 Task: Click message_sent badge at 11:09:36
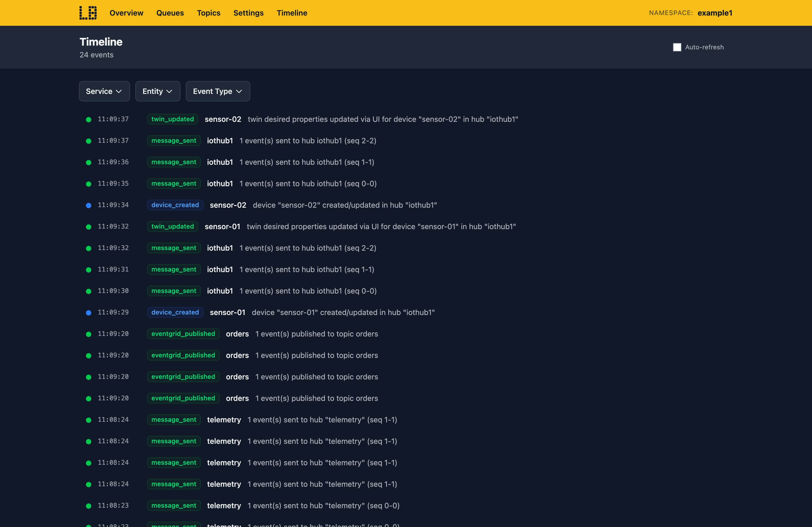coord(174,162)
